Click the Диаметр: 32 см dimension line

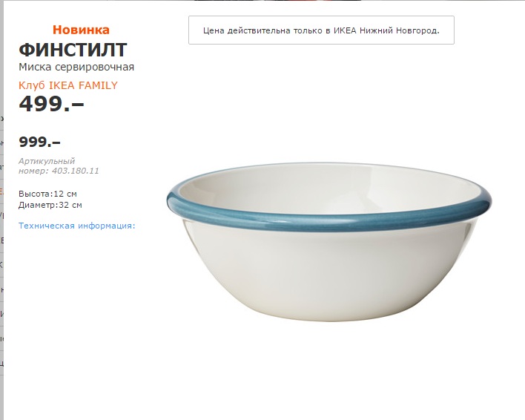50,205
